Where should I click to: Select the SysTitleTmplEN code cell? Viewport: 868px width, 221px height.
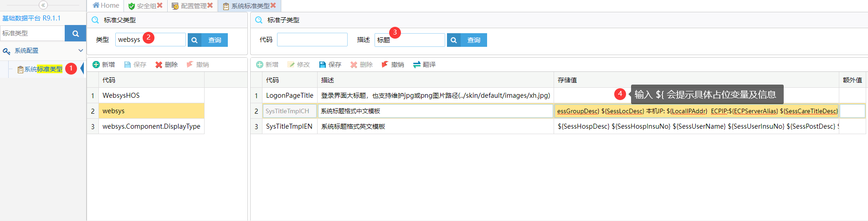pyautogui.click(x=290, y=126)
